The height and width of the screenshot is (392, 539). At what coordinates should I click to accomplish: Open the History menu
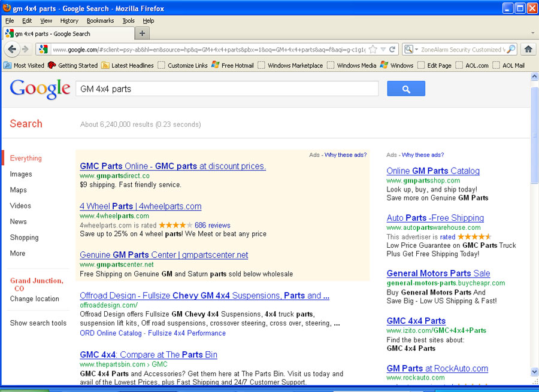(69, 20)
